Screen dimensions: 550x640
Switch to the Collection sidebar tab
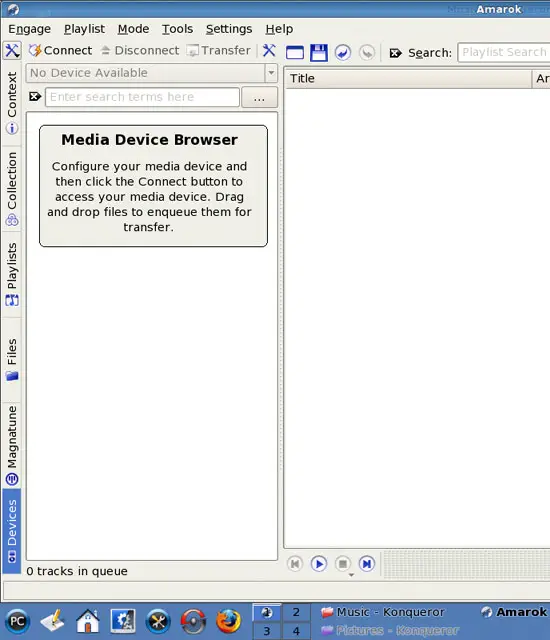tap(12, 189)
